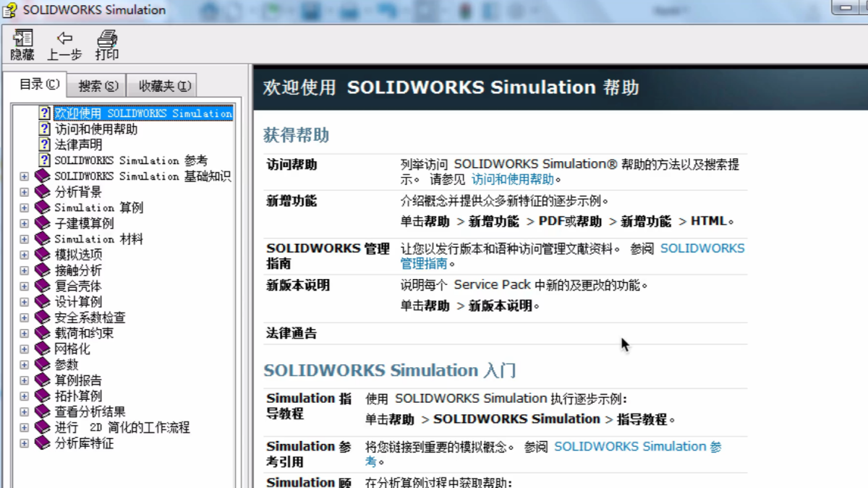Switch to the 目录 (Contents) tab
The height and width of the screenshot is (488, 868).
click(35, 84)
